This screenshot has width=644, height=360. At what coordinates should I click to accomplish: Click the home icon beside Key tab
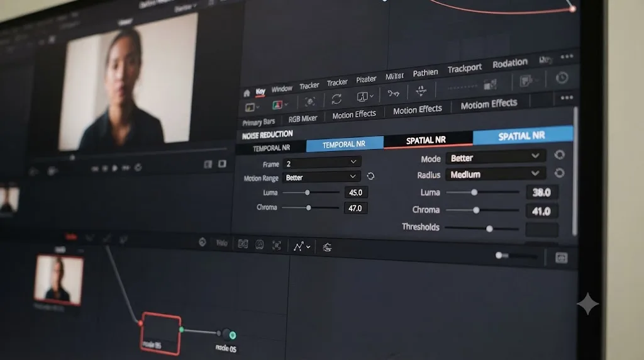coord(247,93)
